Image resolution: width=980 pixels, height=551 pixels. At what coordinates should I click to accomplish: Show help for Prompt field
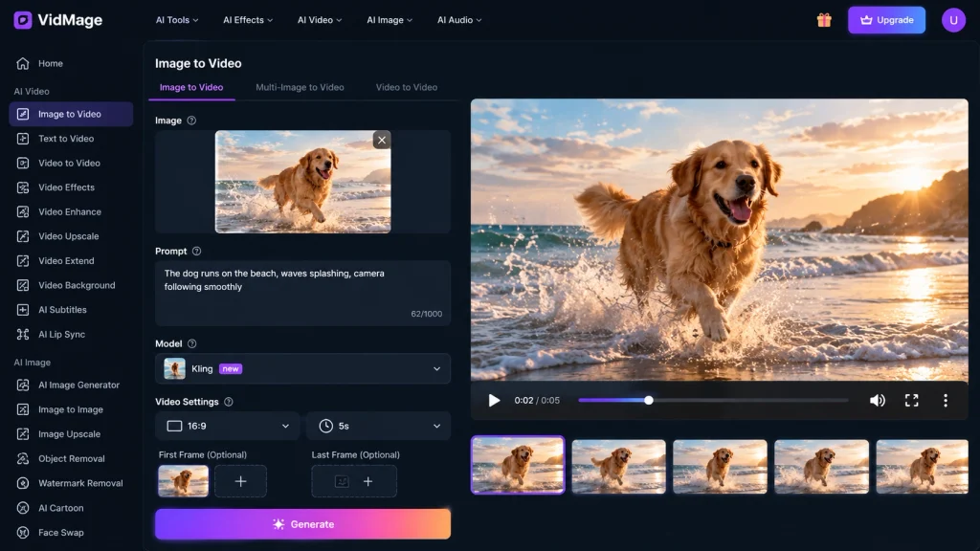[197, 252]
